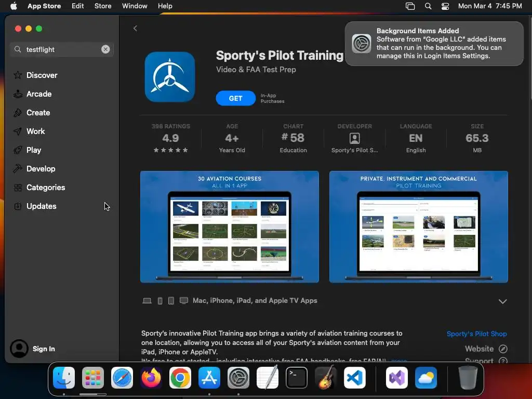532x399 pixels.
Task: Open the Sporty's Pilot S... developer page
Action: [354, 138]
